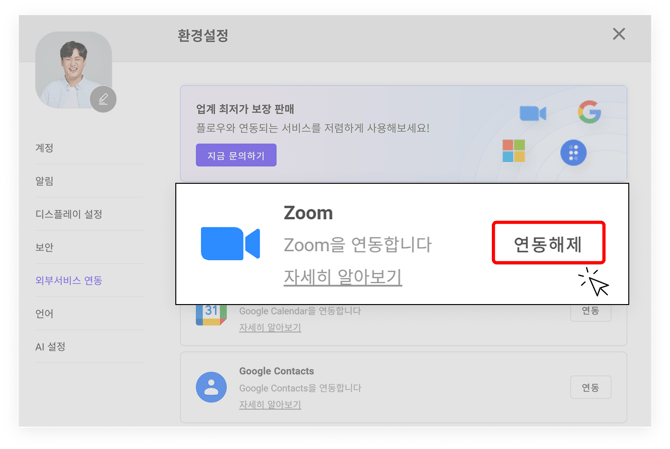Open the 알림 settings menu

[x=45, y=181]
